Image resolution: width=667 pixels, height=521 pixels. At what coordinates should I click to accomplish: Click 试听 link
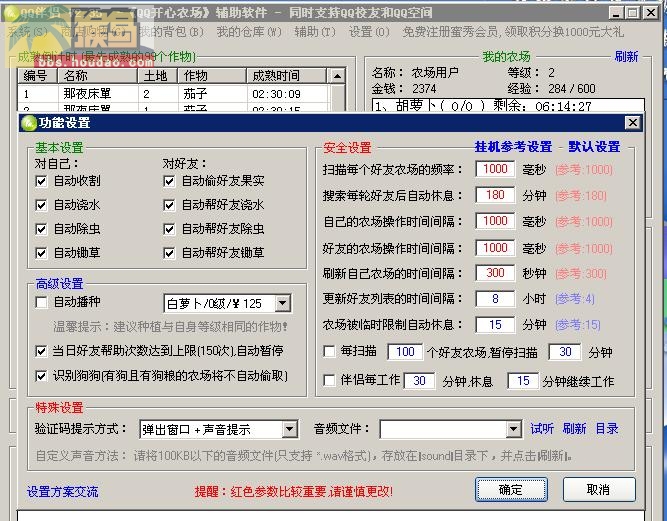coord(542,429)
